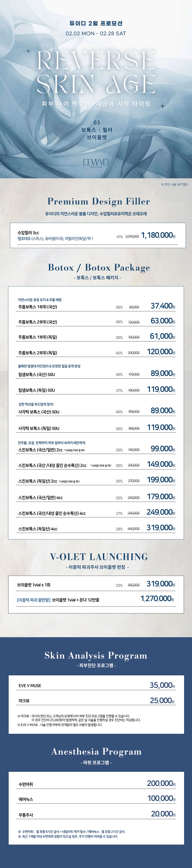
Task: Click the 사각턱 보톡스 (국산) 50U item
Action: (39, 411)
